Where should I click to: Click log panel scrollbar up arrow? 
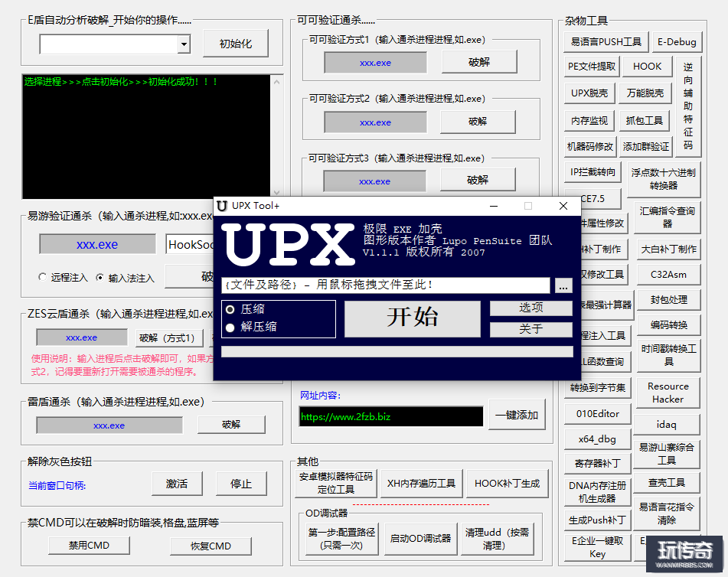click(276, 82)
